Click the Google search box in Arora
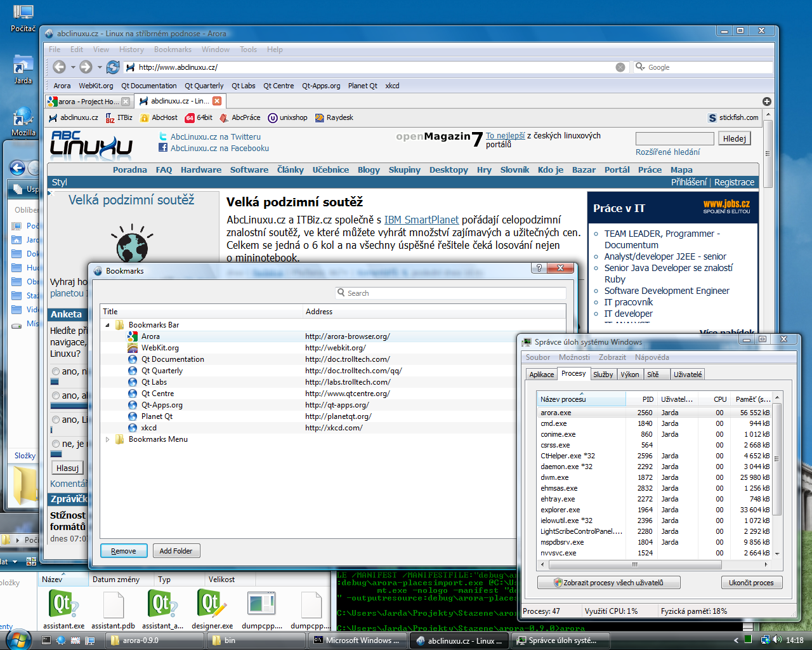Image resolution: width=812 pixels, height=650 pixels. (x=703, y=67)
